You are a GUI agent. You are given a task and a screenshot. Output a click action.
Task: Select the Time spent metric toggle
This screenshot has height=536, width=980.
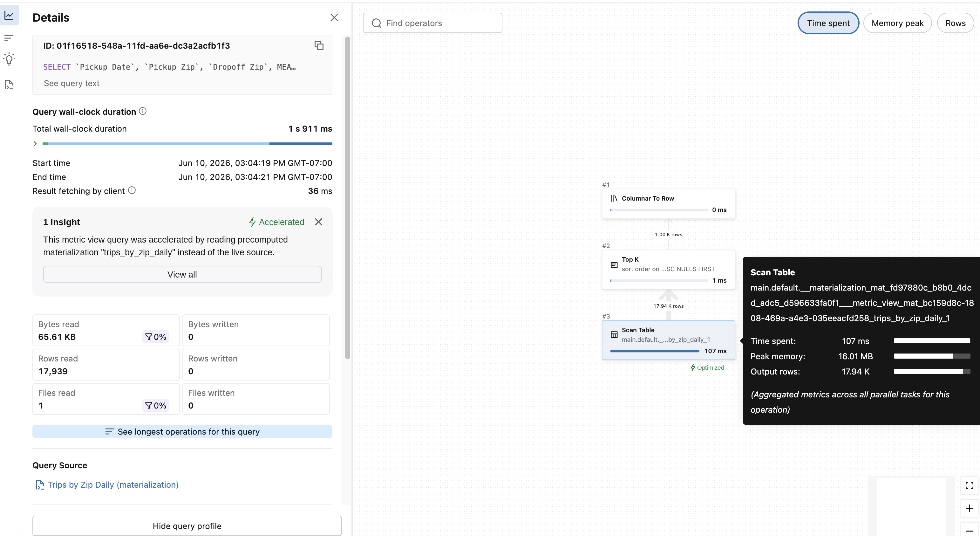click(x=828, y=23)
